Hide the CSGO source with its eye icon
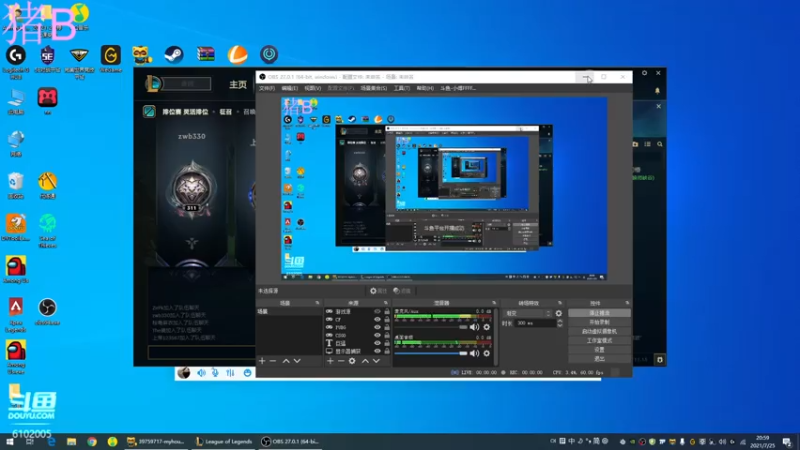 coord(378,335)
